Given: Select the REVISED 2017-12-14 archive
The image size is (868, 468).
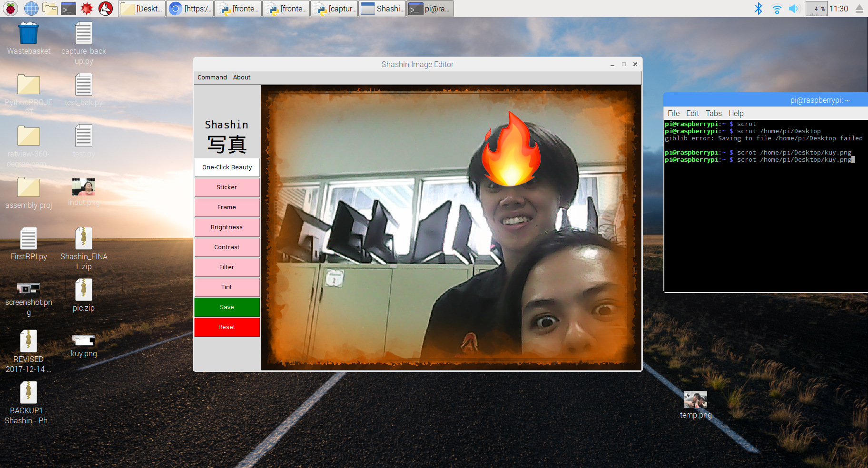Looking at the screenshot, I should pyautogui.click(x=29, y=351).
